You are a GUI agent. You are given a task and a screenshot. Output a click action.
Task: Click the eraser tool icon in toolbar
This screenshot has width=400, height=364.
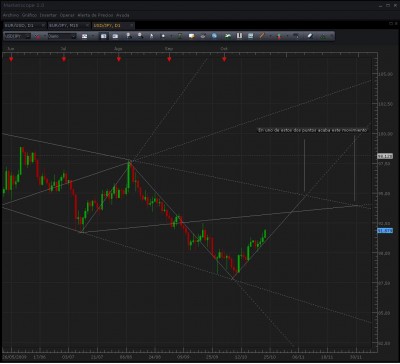310,36
